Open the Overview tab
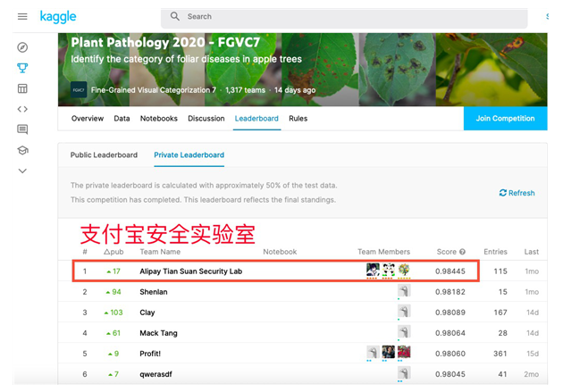Image resolution: width=563 pixels, height=392 pixels. click(x=88, y=119)
